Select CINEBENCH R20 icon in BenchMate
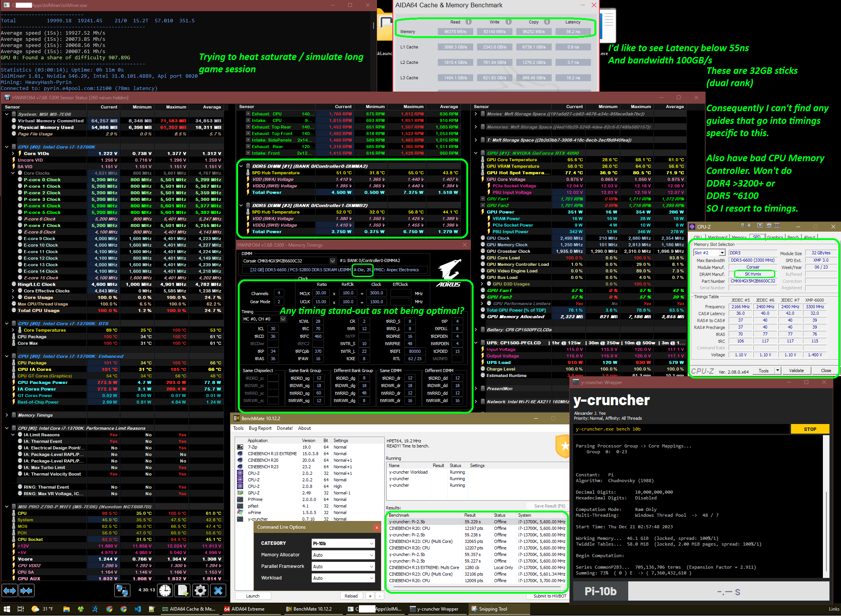 (x=240, y=460)
